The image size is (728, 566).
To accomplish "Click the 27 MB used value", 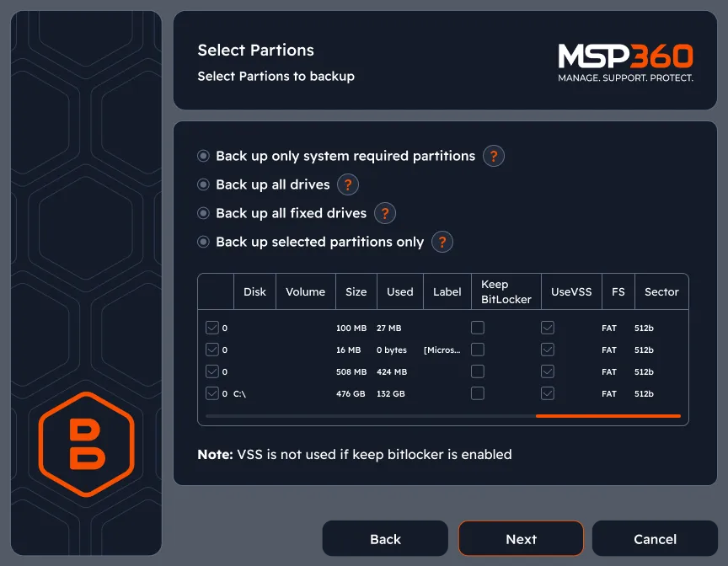I will click(388, 328).
